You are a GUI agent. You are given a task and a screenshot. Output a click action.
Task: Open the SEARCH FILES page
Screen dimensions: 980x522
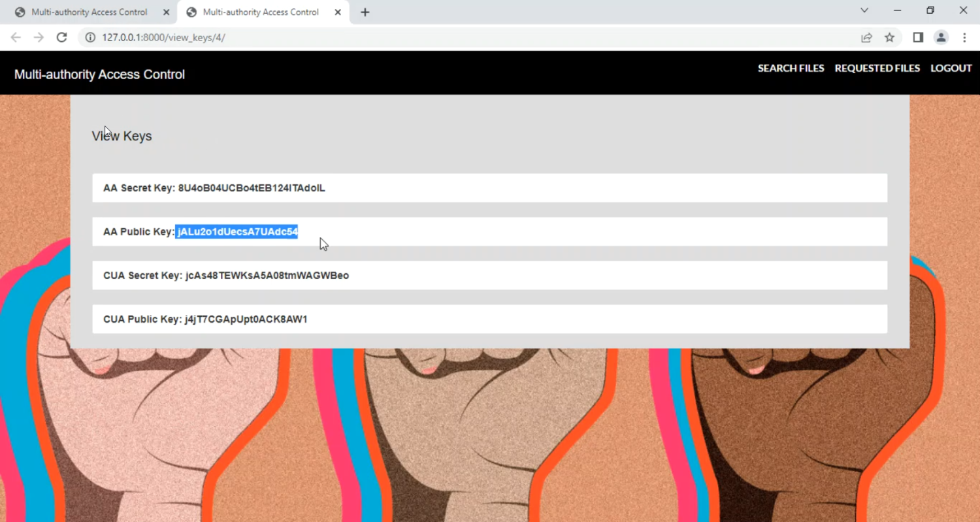[791, 68]
